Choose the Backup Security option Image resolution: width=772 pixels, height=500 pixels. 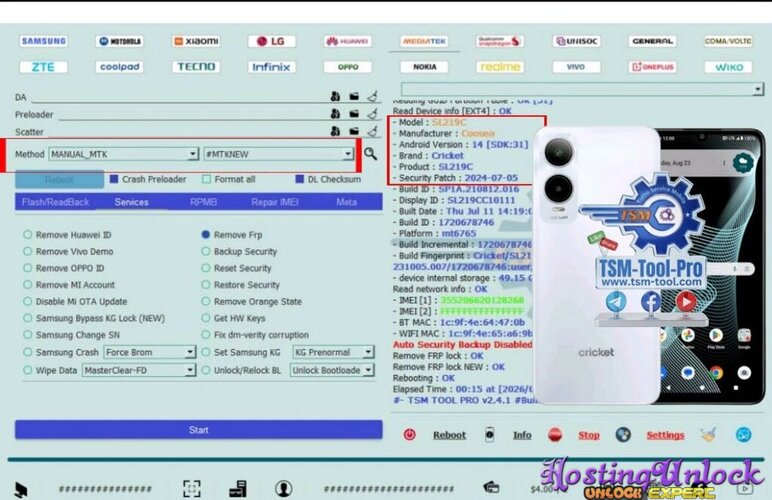coord(239,251)
